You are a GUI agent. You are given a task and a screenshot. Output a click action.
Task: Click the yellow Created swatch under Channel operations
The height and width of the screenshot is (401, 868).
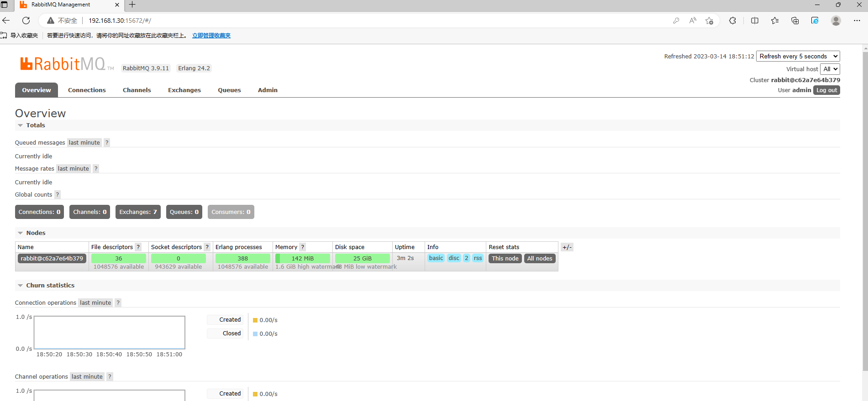click(x=255, y=394)
